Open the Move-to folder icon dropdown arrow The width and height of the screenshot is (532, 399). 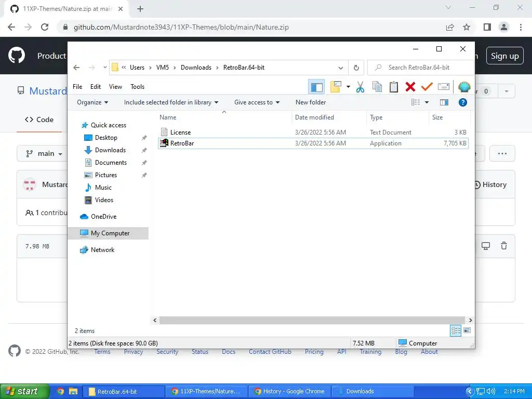[x=348, y=87]
